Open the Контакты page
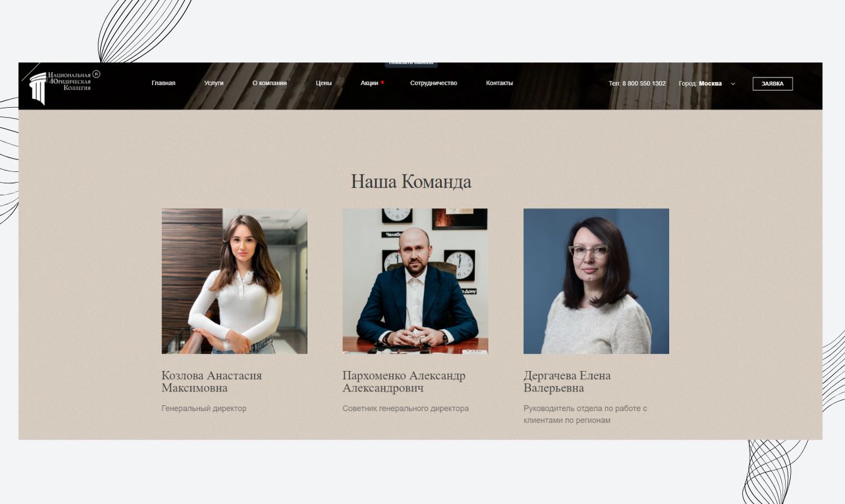 (x=499, y=83)
